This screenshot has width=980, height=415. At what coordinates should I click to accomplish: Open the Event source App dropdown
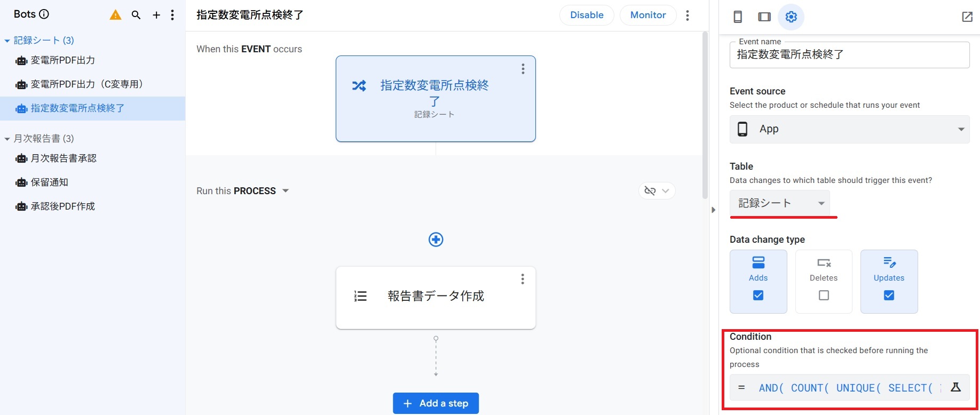pyautogui.click(x=849, y=129)
